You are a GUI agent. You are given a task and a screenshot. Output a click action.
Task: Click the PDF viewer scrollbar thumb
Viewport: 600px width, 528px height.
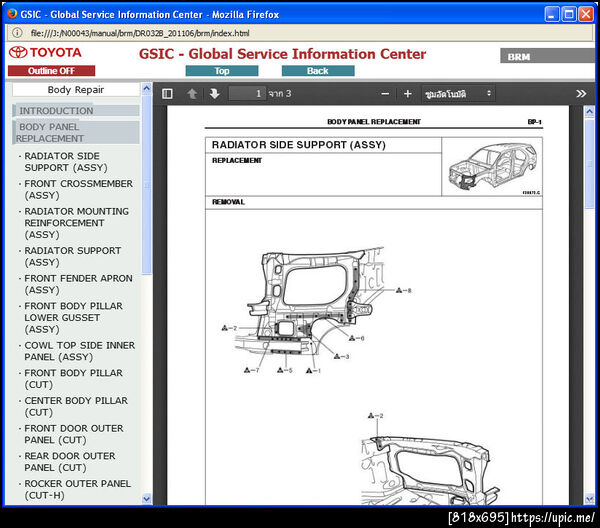[589, 164]
